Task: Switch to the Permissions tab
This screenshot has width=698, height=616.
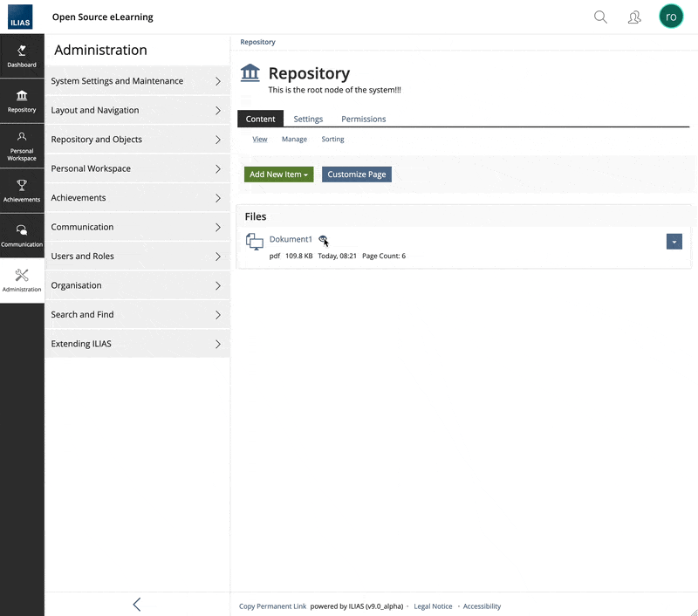Action: coord(363,119)
